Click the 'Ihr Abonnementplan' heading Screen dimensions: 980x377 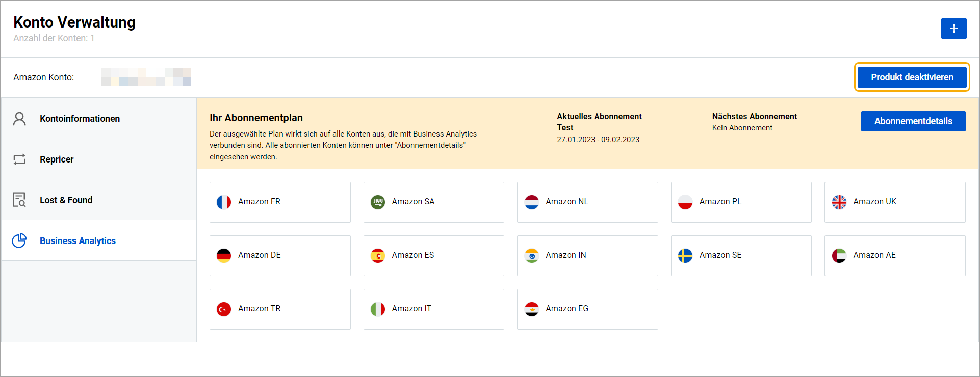point(256,118)
